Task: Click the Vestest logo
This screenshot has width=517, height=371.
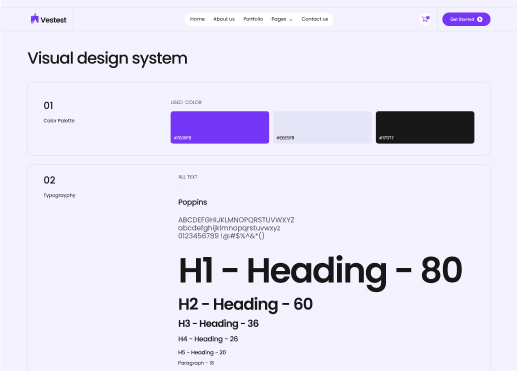Action: (49, 19)
